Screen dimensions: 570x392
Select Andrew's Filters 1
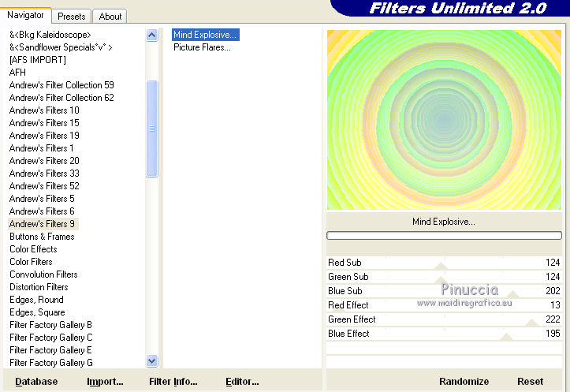pos(42,148)
